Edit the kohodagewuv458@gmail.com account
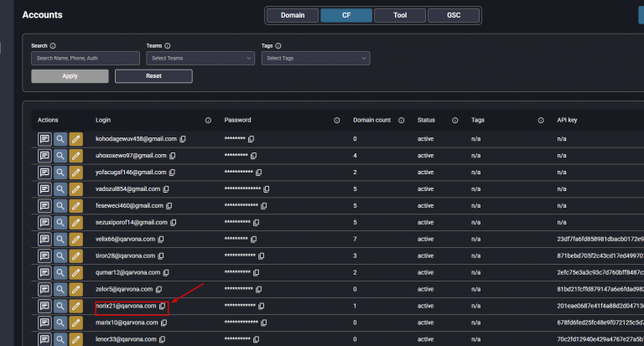Screen dimensions: 644x346 [x=76, y=139]
